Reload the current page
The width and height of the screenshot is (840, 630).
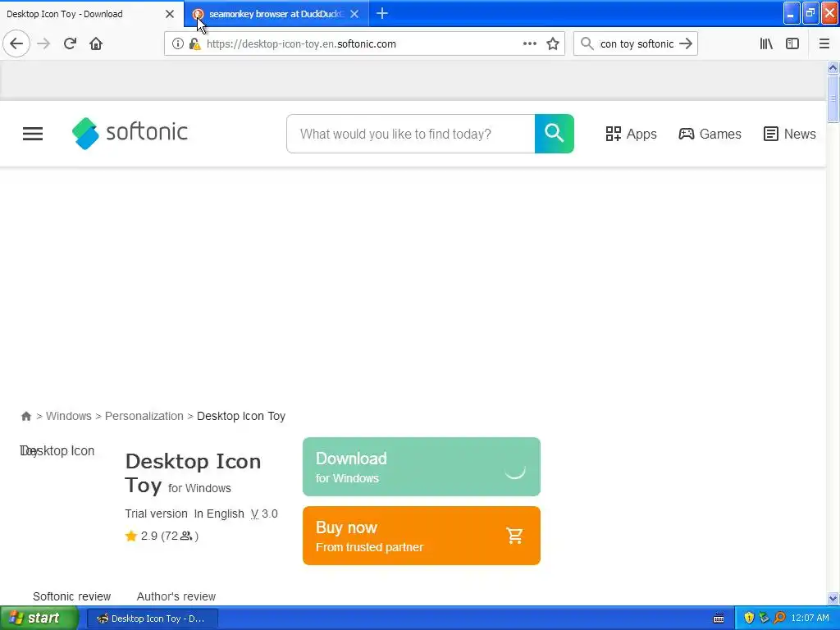(70, 43)
